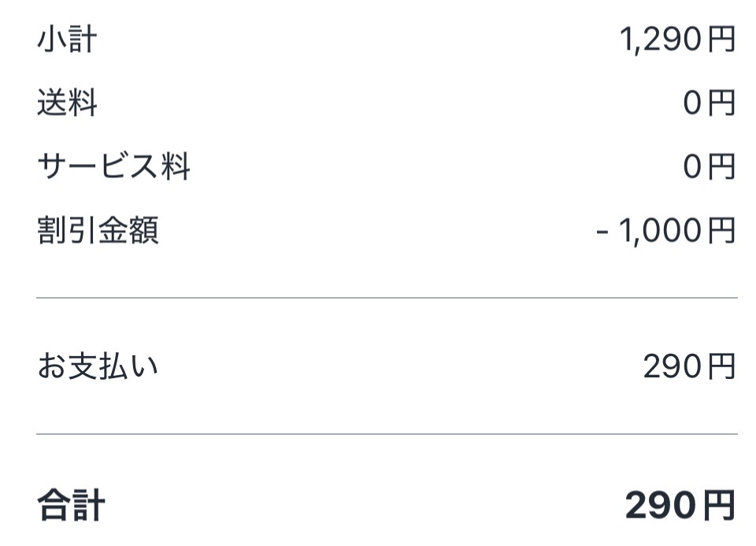
Task: Select the - 1,000円 discount amount
Action: (x=666, y=231)
